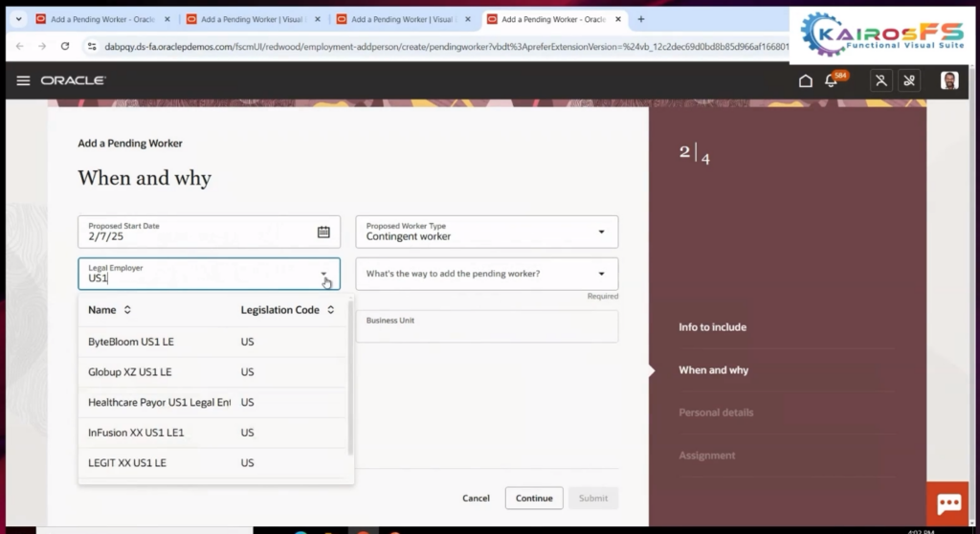Expand the Proposed Worker Type dropdown
The image size is (980, 534).
[x=601, y=232]
